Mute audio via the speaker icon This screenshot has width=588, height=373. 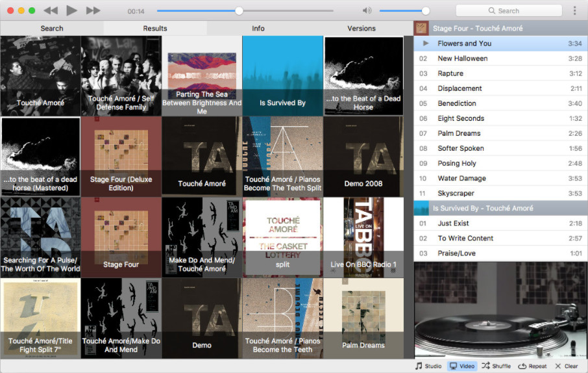tap(367, 10)
